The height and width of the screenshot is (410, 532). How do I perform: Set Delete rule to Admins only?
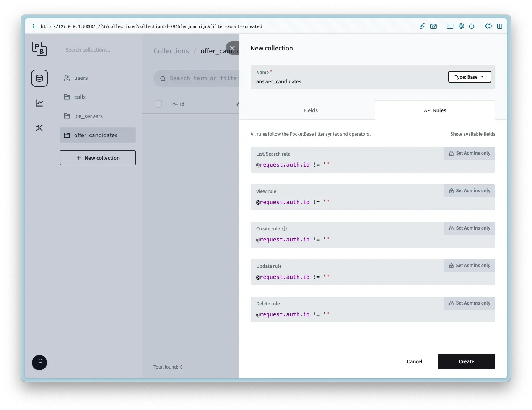coord(469,303)
